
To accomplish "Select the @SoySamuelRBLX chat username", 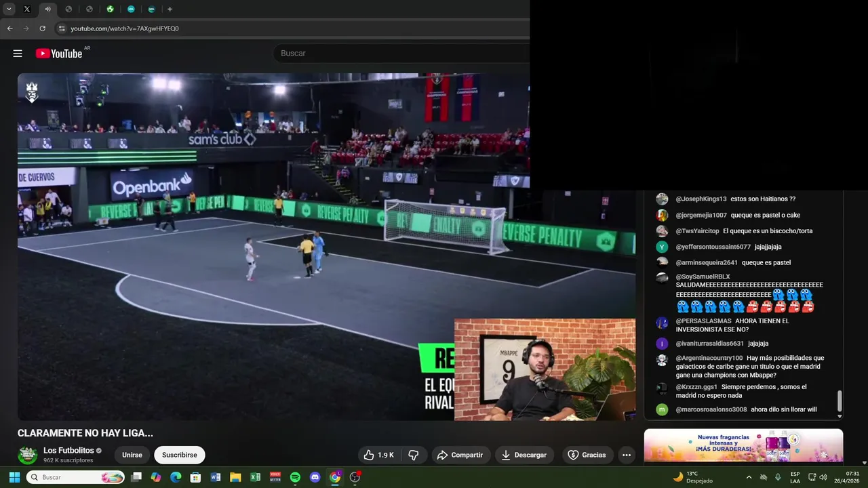I will pyautogui.click(x=703, y=277).
